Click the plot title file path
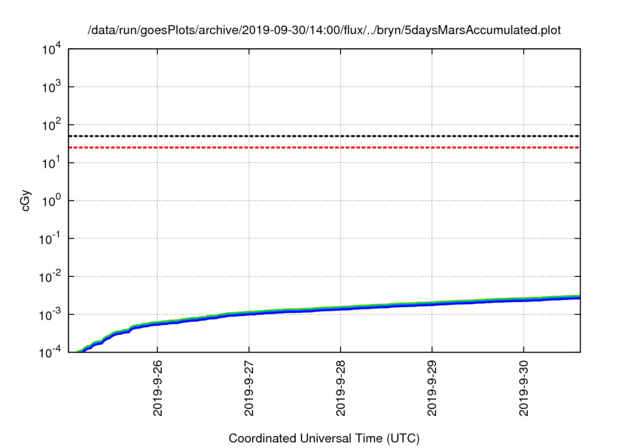Viewport: 640px width, 448px height. (324, 30)
